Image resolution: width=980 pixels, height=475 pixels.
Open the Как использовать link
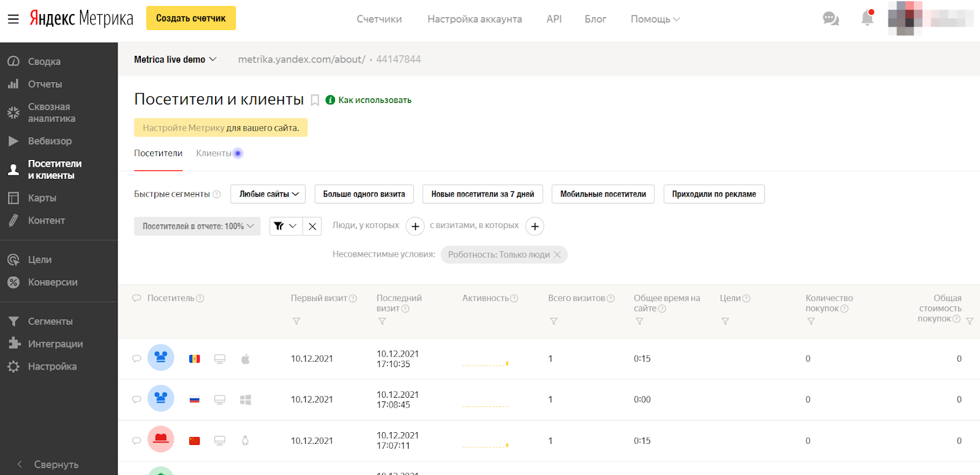click(375, 100)
